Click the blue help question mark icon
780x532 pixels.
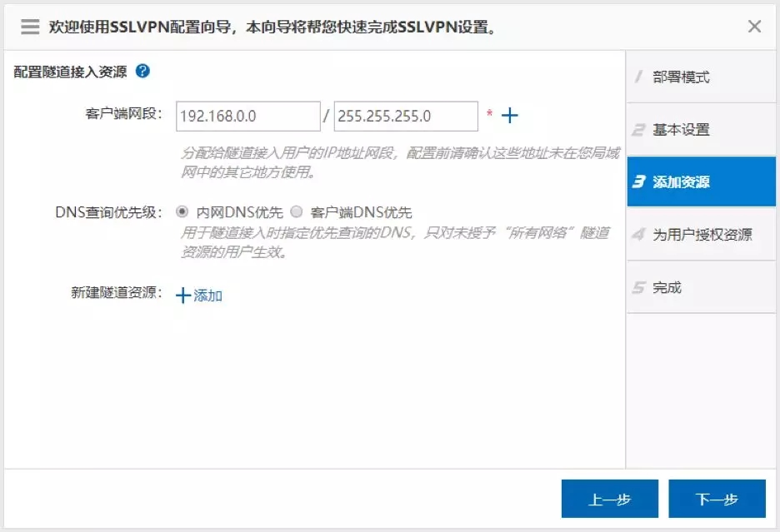142,72
